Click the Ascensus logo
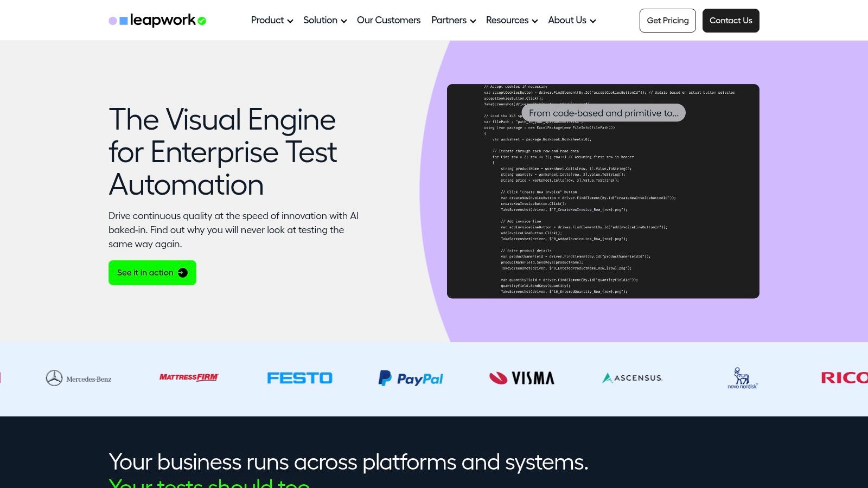This screenshot has width=868, height=488. (x=632, y=378)
